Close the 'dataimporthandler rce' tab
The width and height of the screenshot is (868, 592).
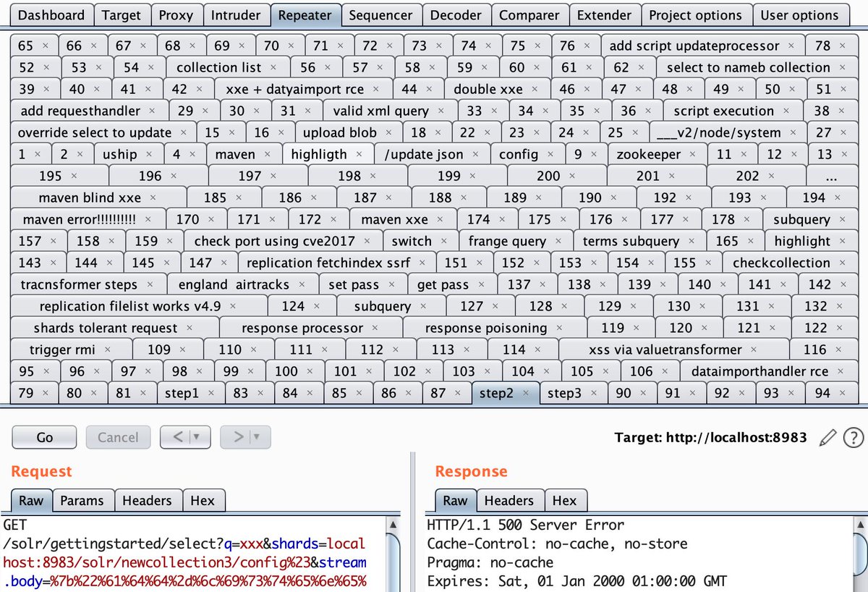tap(839, 371)
